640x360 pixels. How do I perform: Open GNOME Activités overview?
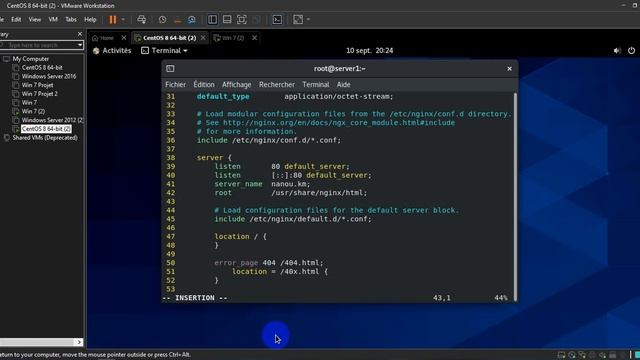coord(112,51)
